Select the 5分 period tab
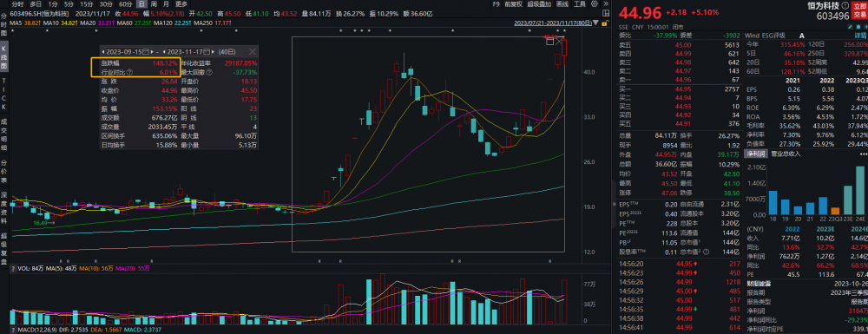The image size is (868, 334). click(x=69, y=3)
